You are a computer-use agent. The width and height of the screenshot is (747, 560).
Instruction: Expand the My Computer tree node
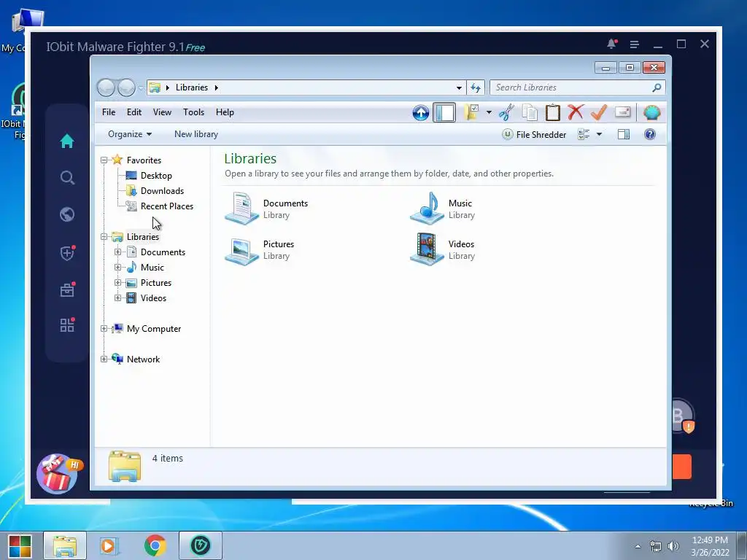[x=104, y=329]
